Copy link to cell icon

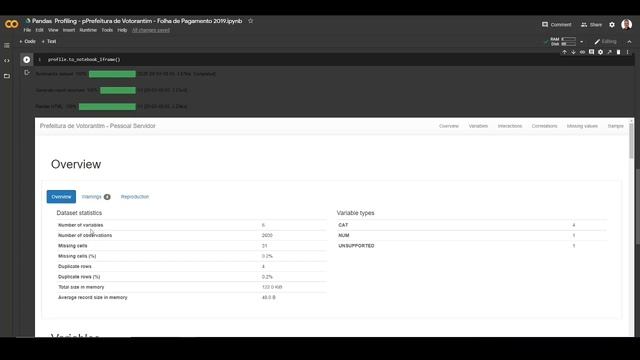click(x=582, y=52)
